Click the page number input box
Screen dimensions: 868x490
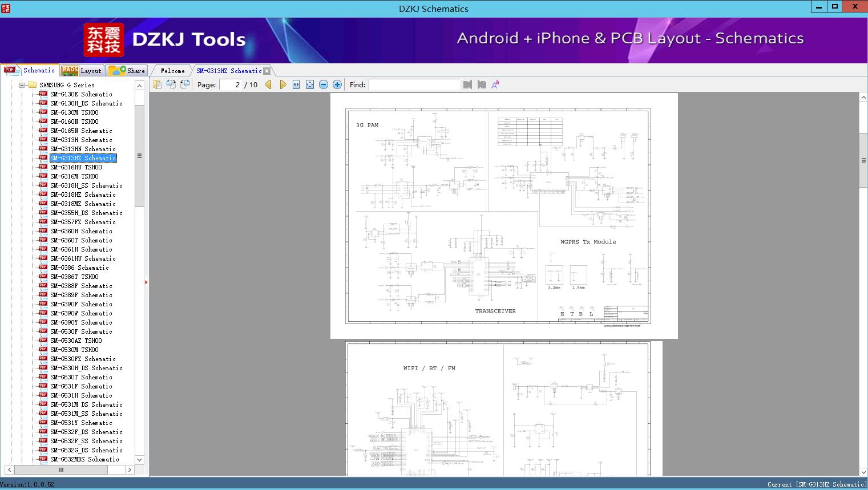coord(230,84)
